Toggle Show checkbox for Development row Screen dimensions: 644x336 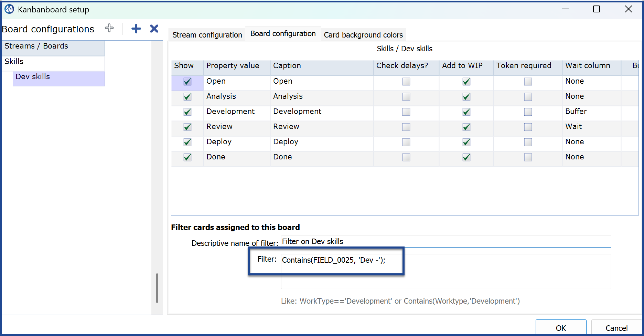pos(187,112)
